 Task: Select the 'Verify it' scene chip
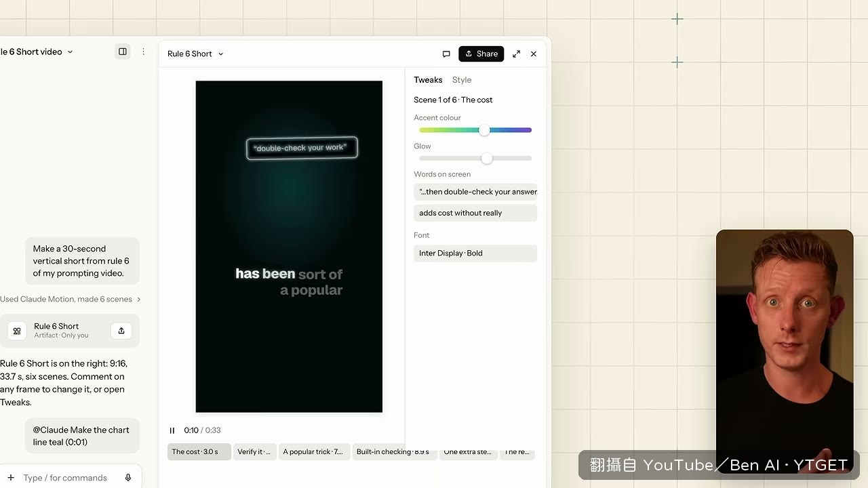[255, 452]
